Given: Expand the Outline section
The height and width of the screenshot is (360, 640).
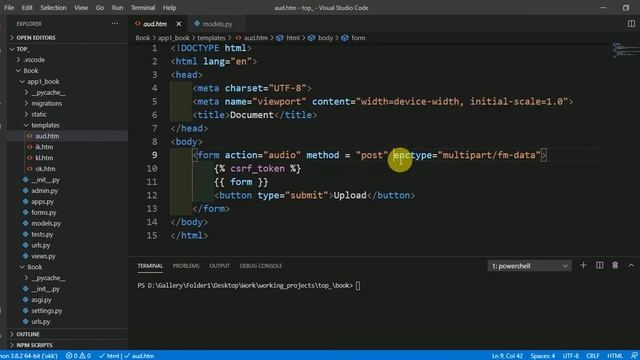Looking at the screenshot, I should point(67,334).
